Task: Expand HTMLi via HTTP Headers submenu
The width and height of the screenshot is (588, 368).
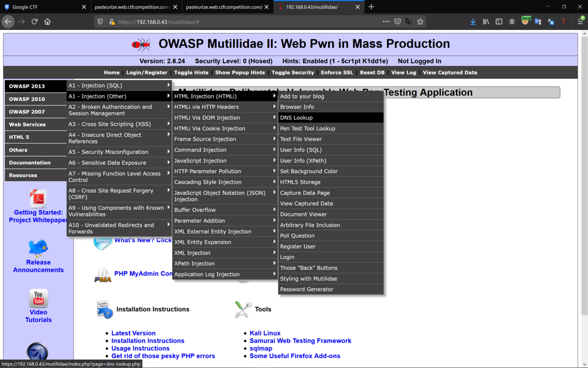Action: pos(225,107)
